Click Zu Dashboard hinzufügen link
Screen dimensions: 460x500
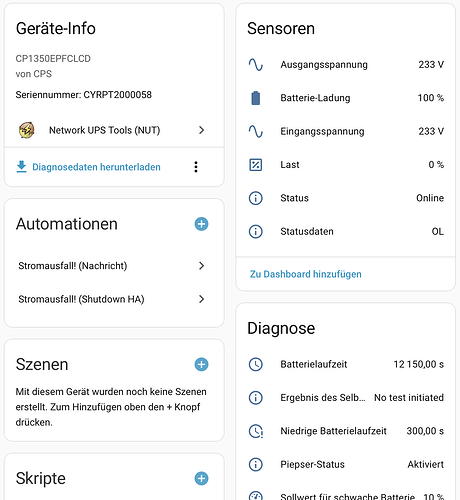306,274
